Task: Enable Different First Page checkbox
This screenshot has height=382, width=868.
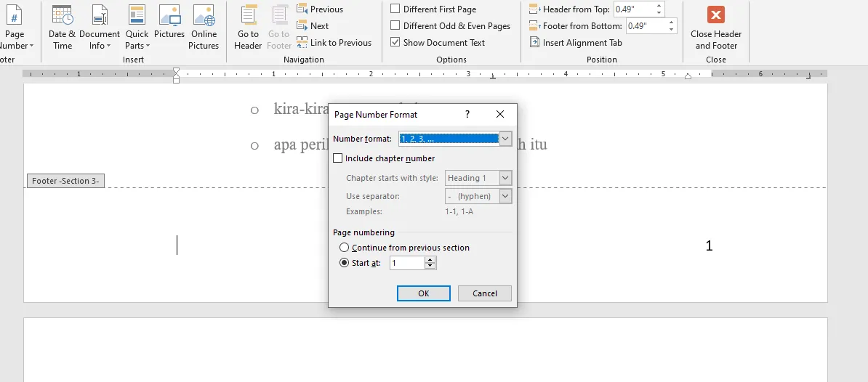Action: [395, 9]
